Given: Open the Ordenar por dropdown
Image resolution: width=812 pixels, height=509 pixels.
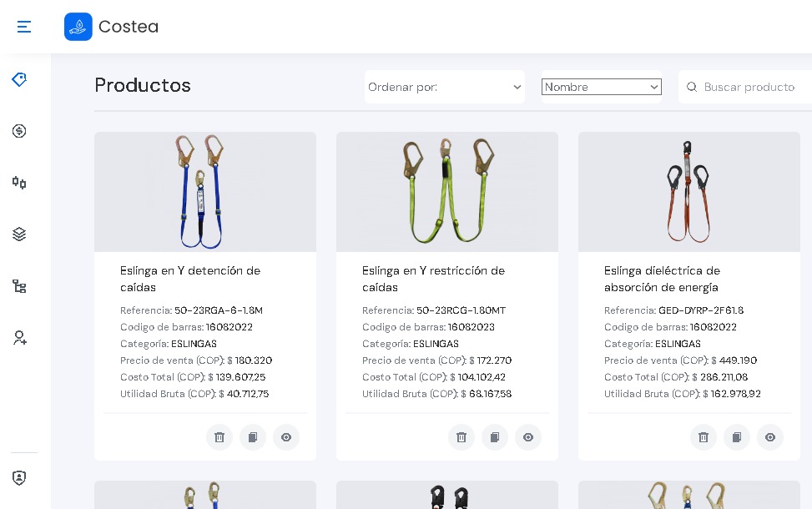Looking at the screenshot, I should (x=444, y=87).
